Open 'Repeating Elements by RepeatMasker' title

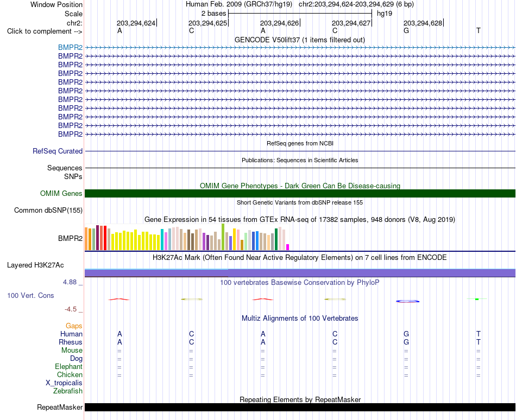(x=300, y=399)
